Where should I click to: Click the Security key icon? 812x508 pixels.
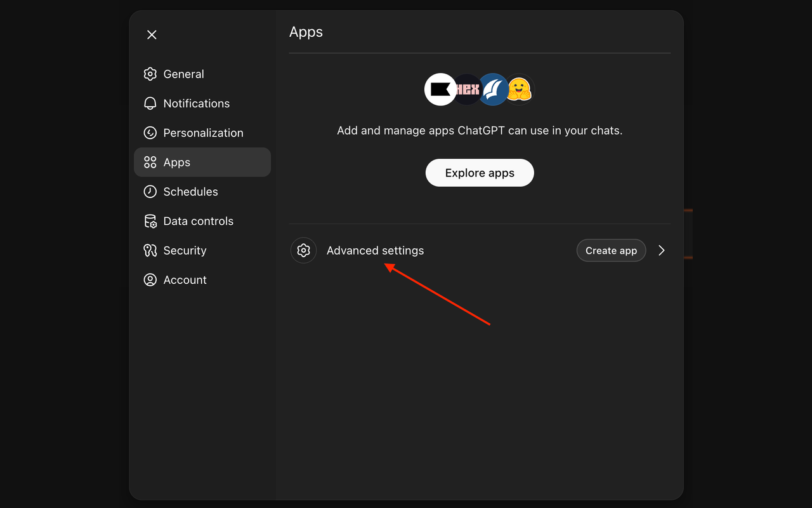click(150, 250)
